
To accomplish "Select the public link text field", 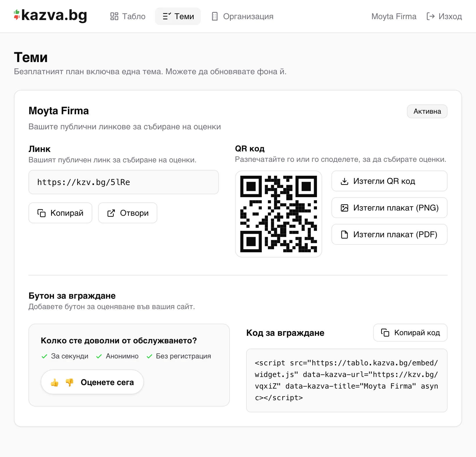I will click(x=124, y=182).
